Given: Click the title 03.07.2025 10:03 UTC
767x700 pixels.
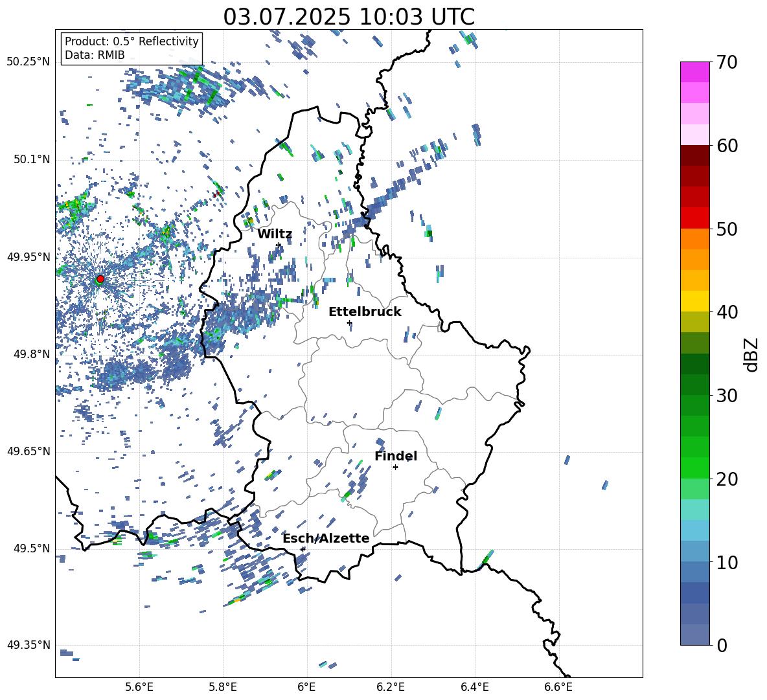Looking at the screenshot, I should point(349,17).
